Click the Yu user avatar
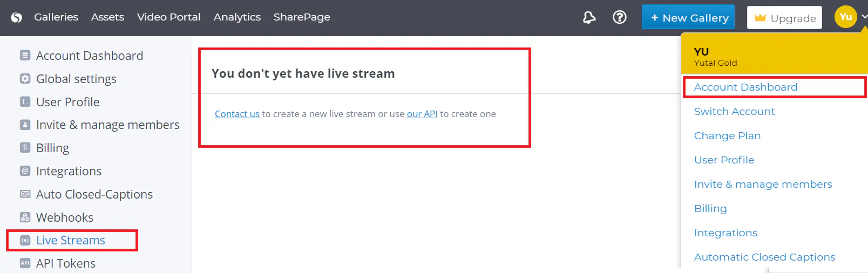Image resolution: width=868 pixels, height=273 pixels. (846, 17)
